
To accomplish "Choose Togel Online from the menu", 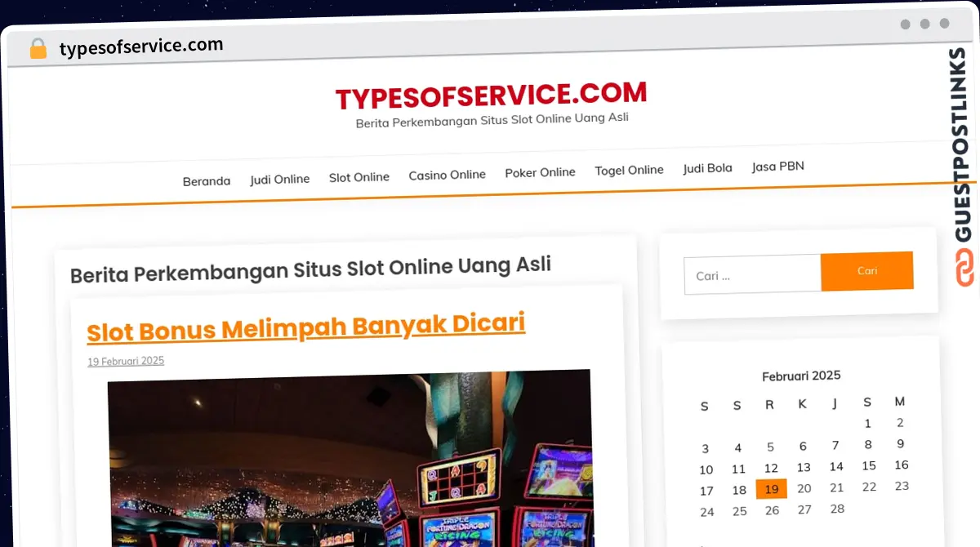I will click(629, 170).
